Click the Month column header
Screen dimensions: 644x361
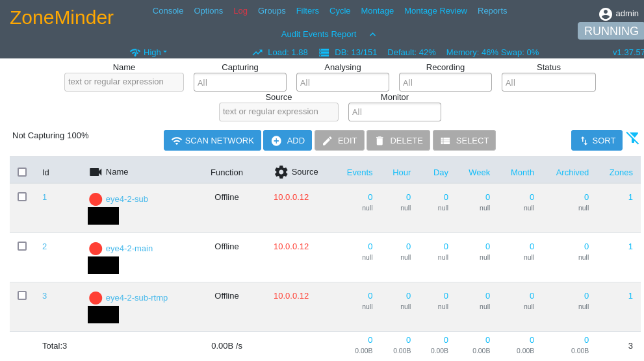coord(522,172)
